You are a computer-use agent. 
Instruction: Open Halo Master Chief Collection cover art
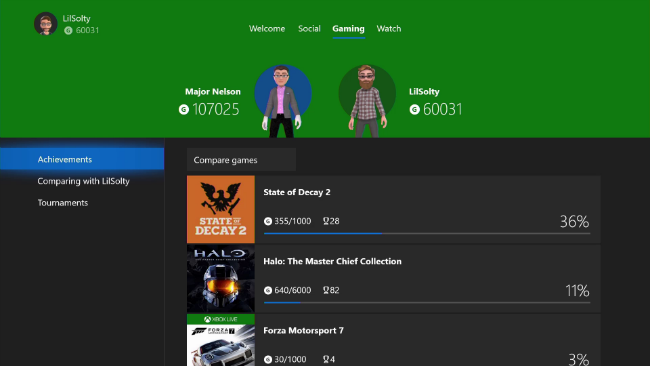point(221,279)
